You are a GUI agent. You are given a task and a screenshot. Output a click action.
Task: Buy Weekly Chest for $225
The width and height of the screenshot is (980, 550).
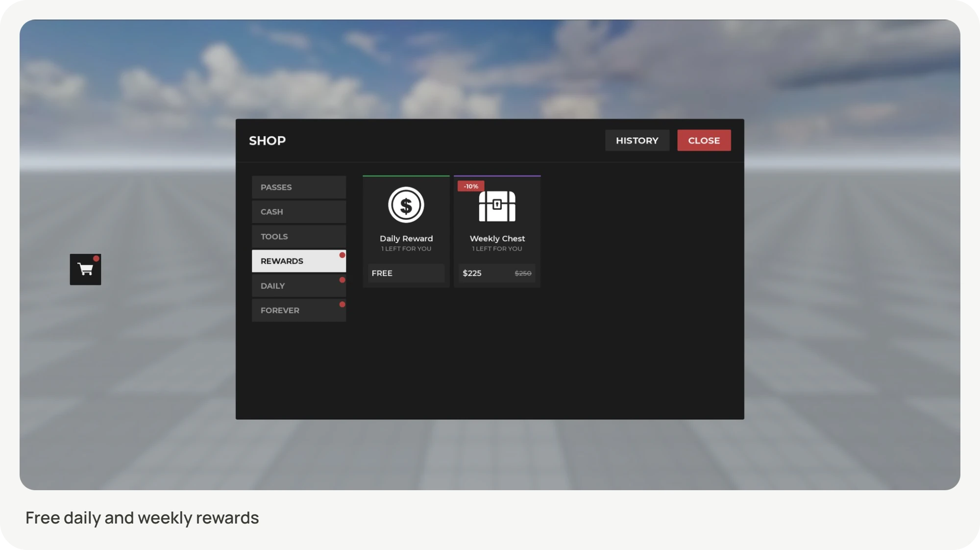[x=497, y=273]
